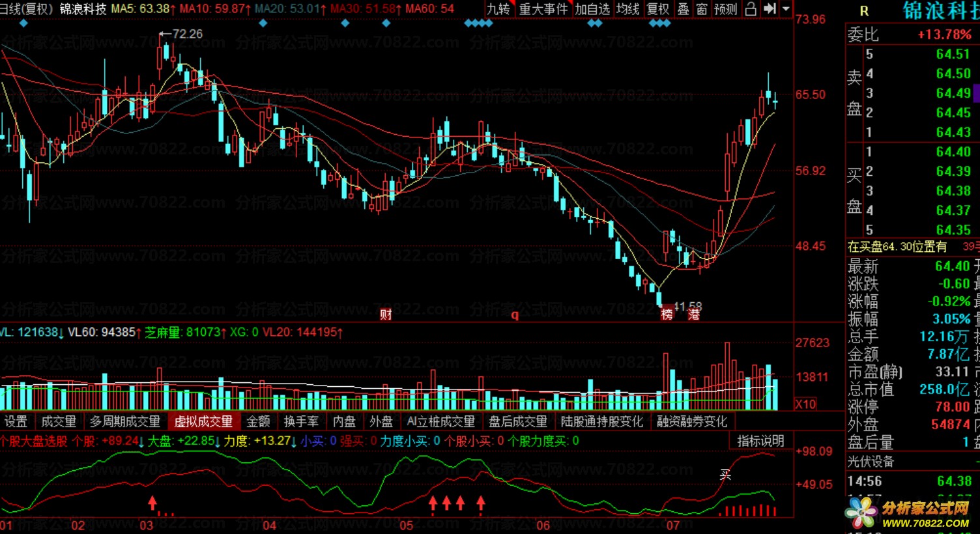Click the 预测 forecast button
Image resolution: width=980 pixels, height=534 pixels.
(726, 9)
